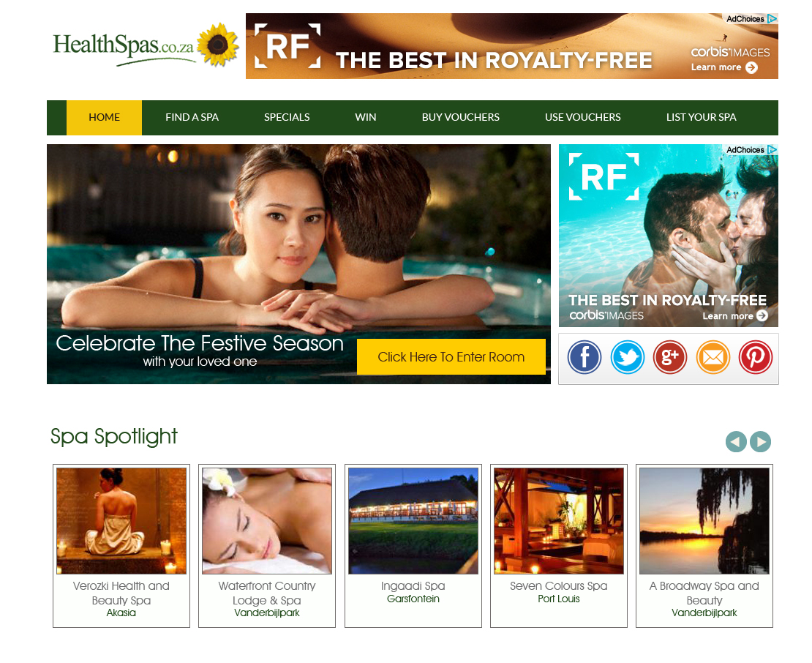Click Here To Enter Room button
Screen dimensions: 812x663
(451, 357)
